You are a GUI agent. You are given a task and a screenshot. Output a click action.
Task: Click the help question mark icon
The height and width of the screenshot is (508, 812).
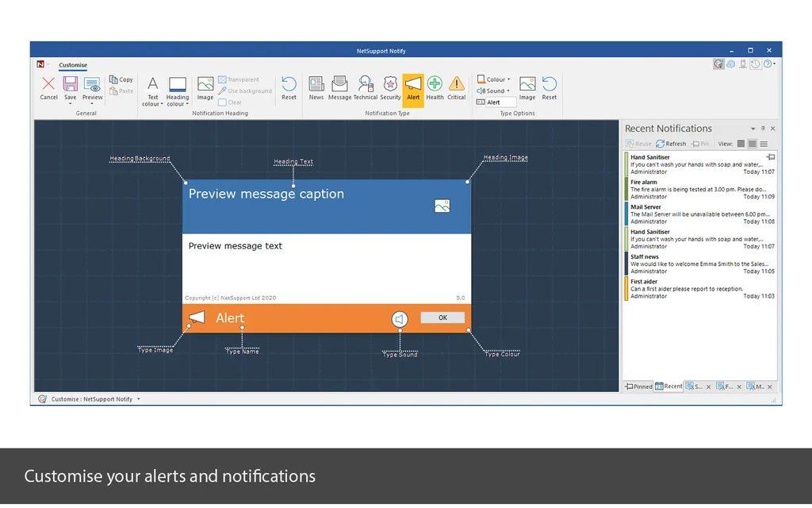(767, 63)
